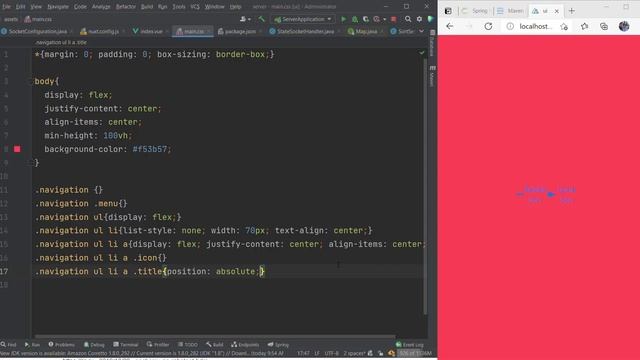Open browser Favorites list icon
This screenshot has height=360, width=640.
point(584,26)
